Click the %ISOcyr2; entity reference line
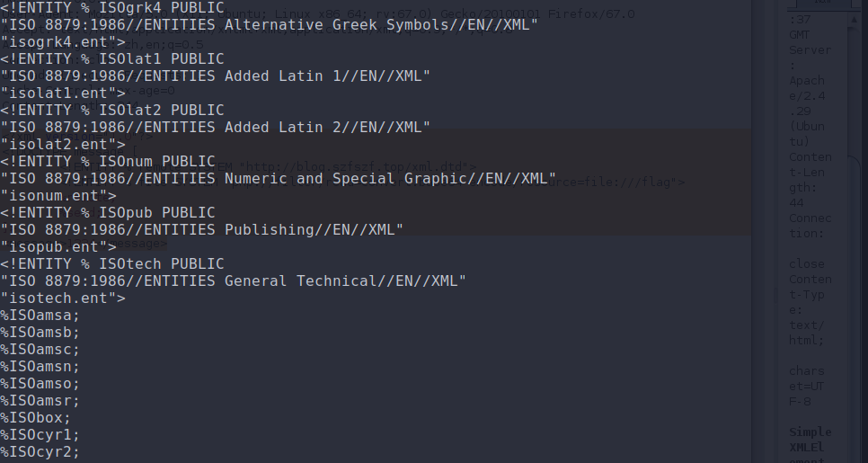 click(40, 452)
